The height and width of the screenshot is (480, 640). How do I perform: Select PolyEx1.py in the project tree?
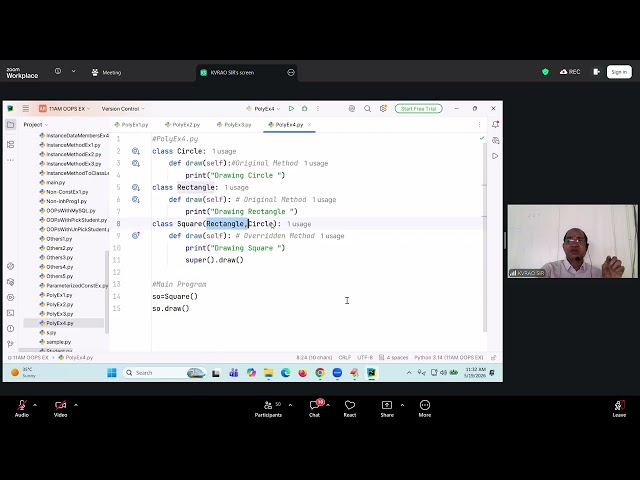coord(60,295)
